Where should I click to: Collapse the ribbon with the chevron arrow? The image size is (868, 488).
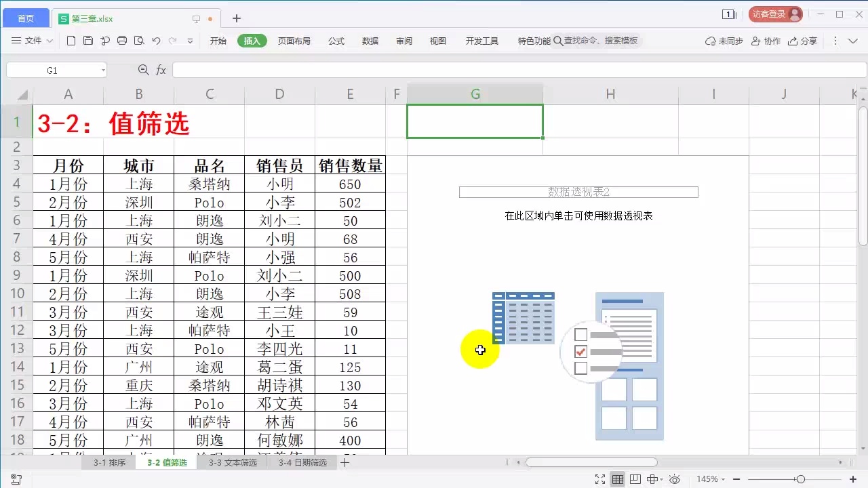tap(852, 41)
